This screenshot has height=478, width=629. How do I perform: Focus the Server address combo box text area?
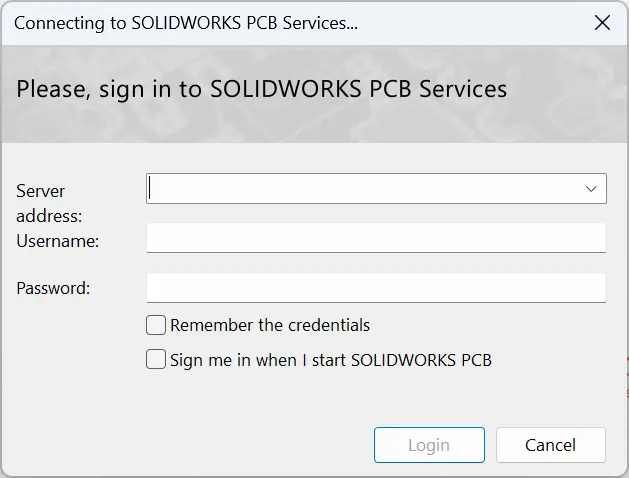[x=364, y=188]
